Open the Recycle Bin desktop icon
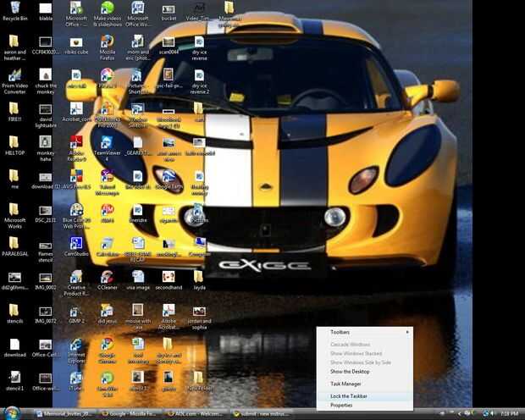This screenshot has width=525, height=420. pyautogui.click(x=14, y=11)
